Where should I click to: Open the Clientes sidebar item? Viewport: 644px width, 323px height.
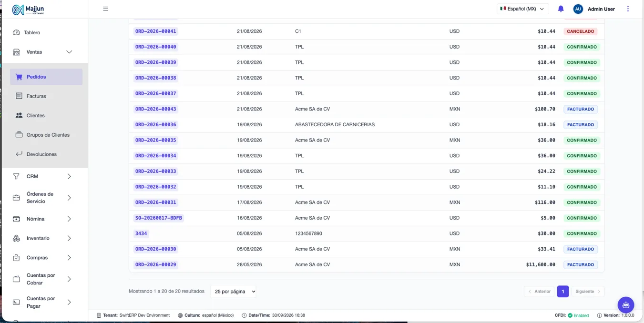coord(46,115)
